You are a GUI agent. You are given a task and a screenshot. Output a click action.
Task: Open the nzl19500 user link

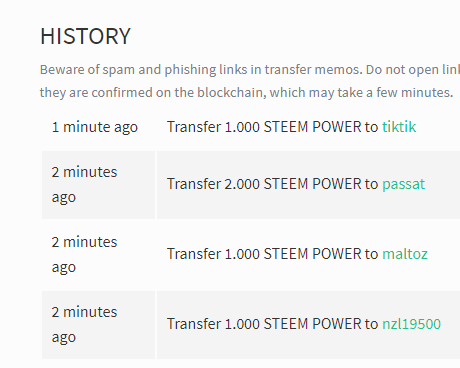pos(411,324)
